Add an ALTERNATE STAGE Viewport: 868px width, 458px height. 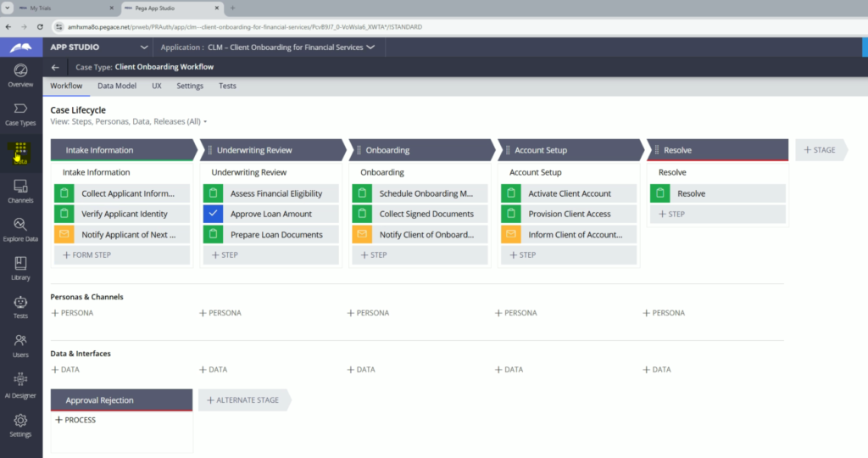(x=242, y=400)
